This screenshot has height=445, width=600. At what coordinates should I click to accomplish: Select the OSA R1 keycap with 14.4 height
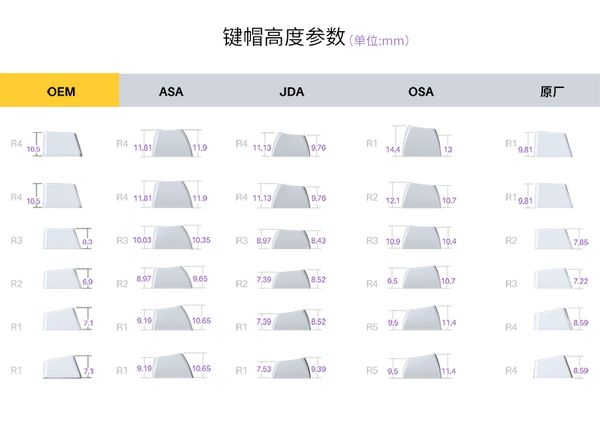pyautogui.click(x=419, y=143)
